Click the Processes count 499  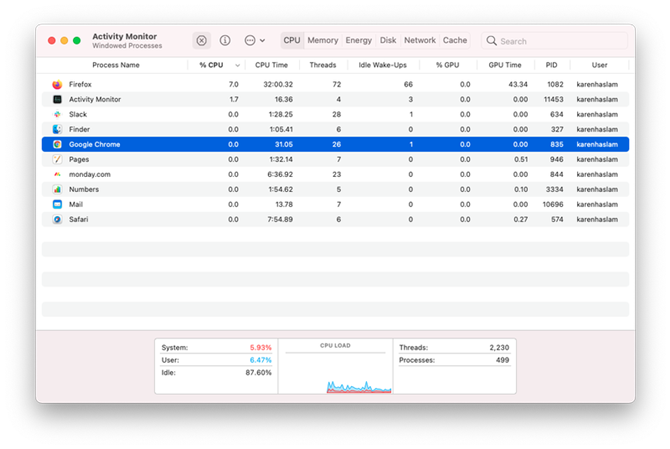[x=502, y=360]
